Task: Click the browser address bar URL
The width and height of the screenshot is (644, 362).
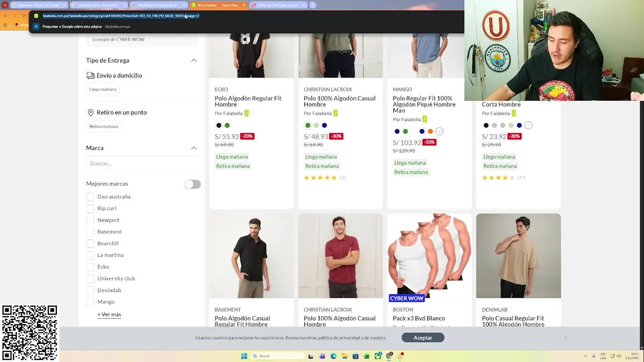Action: point(121,16)
